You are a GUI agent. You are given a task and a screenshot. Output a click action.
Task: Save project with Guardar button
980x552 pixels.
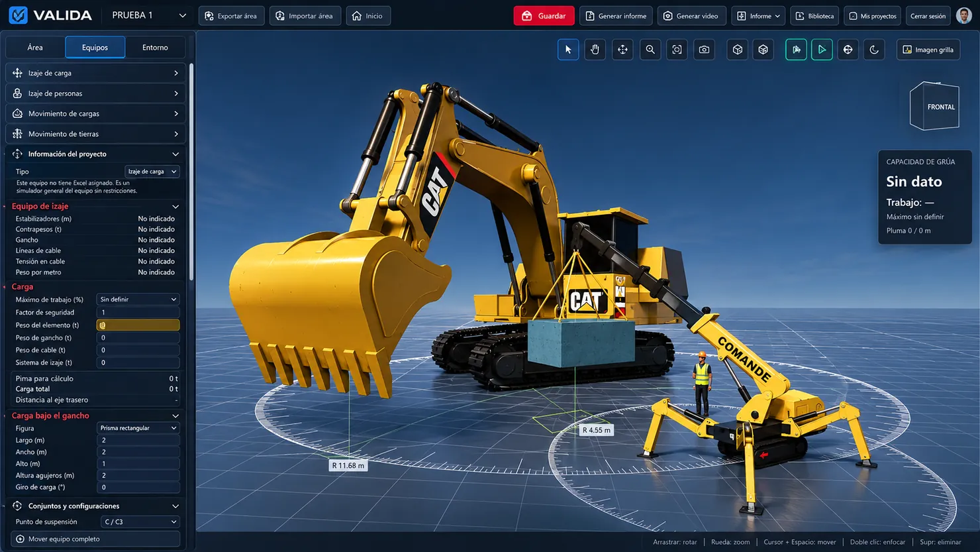coord(544,16)
